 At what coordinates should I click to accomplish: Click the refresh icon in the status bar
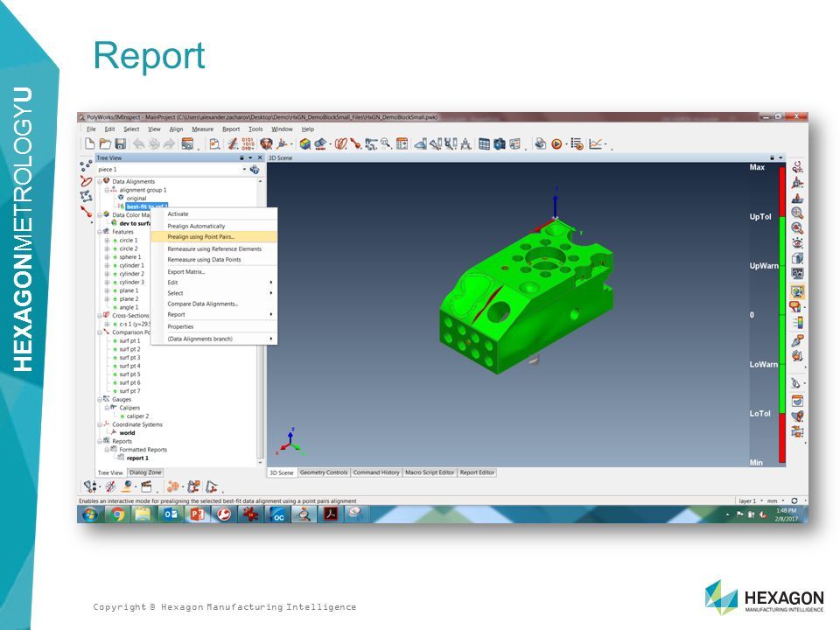coord(794,500)
